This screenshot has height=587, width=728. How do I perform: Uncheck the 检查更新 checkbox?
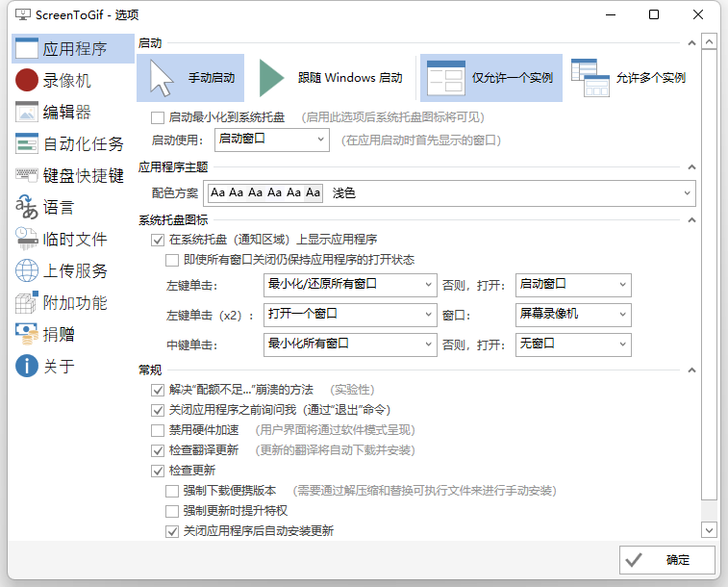158,471
